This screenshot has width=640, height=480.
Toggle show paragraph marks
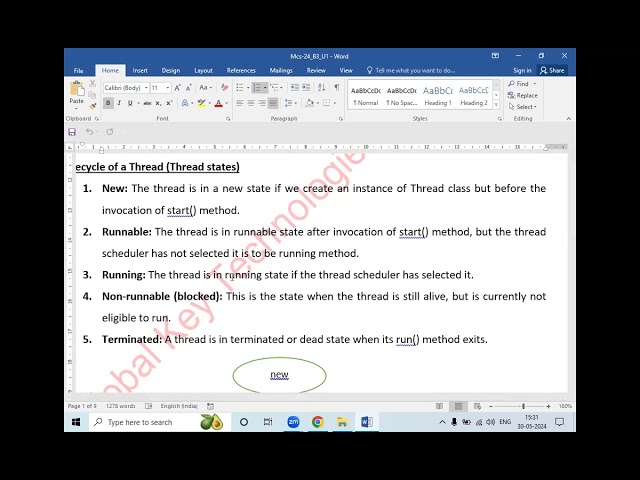(x=337, y=87)
